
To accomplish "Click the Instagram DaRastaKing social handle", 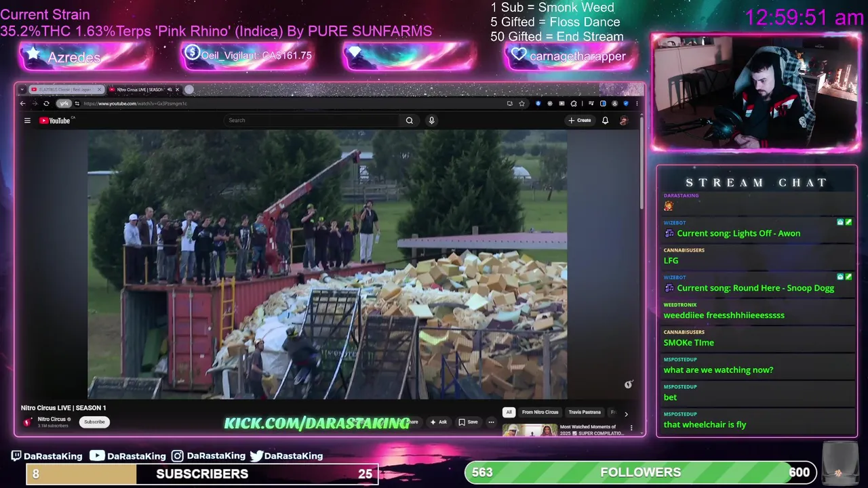I will pyautogui.click(x=209, y=456).
